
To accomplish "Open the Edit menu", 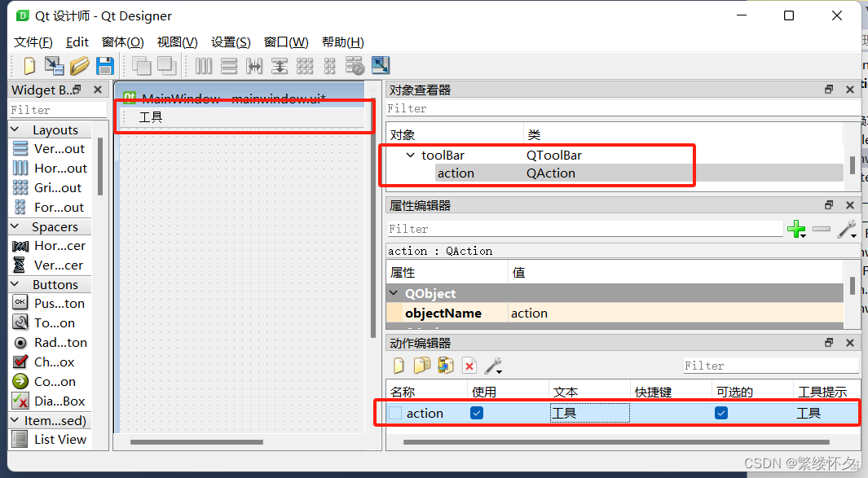I will (77, 42).
